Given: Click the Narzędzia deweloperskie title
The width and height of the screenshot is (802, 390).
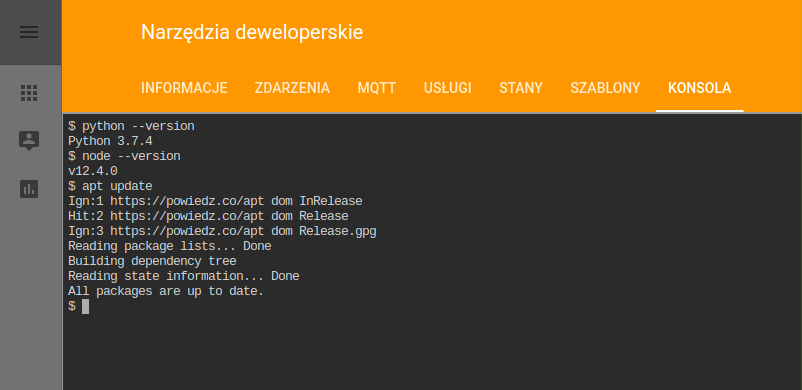Looking at the screenshot, I should pyautogui.click(x=252, y=32).
